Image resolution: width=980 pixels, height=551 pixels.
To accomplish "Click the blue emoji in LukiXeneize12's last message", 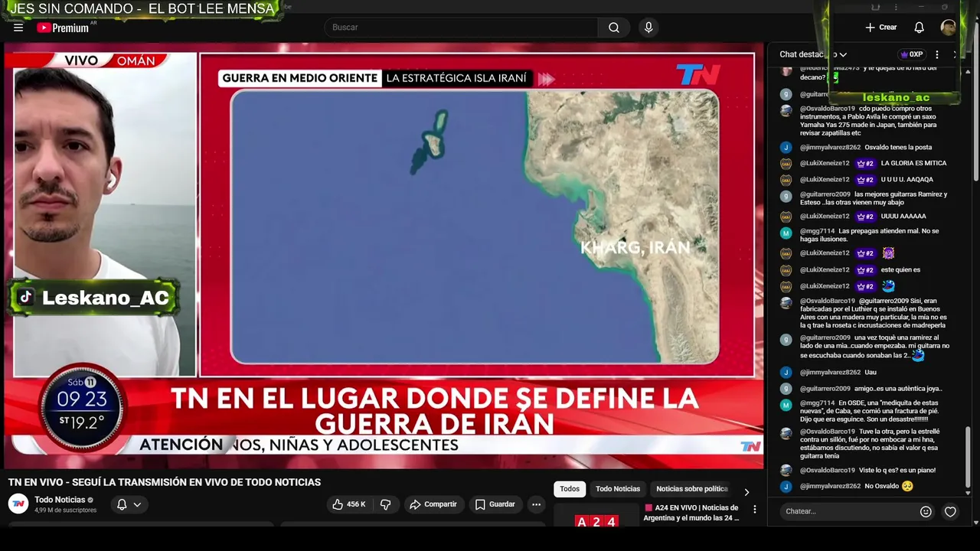I will [x=888, y=286].
